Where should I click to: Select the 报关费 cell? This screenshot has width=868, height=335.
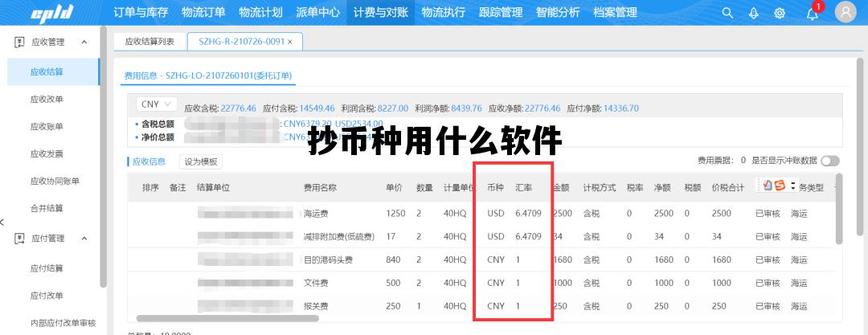tap(316, 305)
